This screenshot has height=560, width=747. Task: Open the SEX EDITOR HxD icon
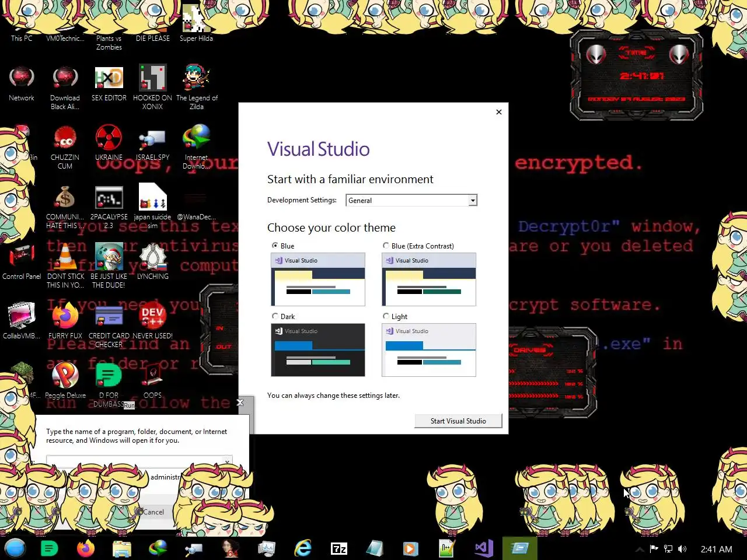tap(109, 83)
